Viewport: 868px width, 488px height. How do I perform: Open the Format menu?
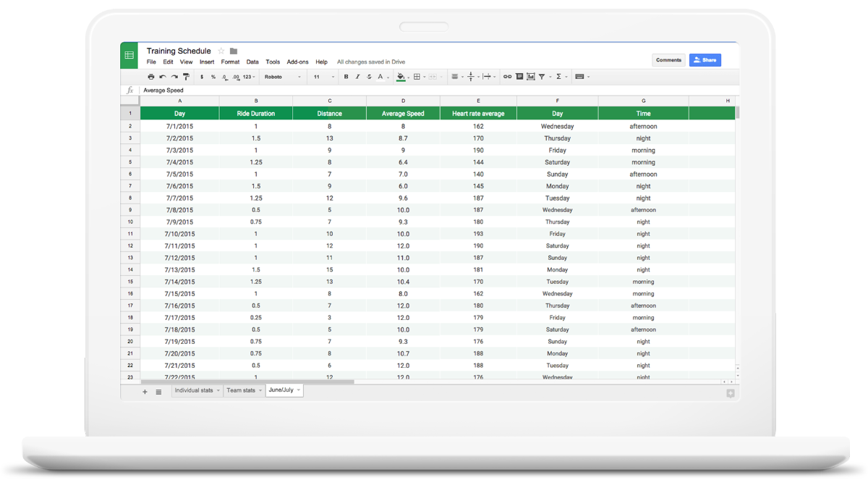point(230,62)
